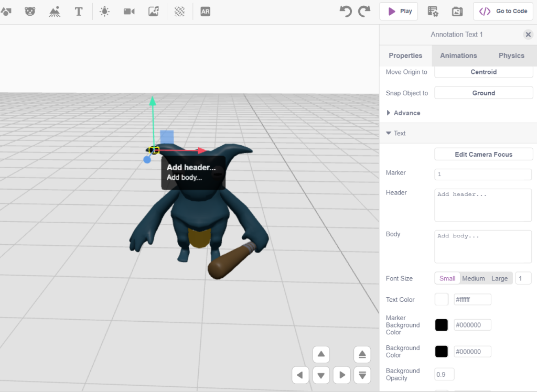Open the character library bear icon

[30, 11]
